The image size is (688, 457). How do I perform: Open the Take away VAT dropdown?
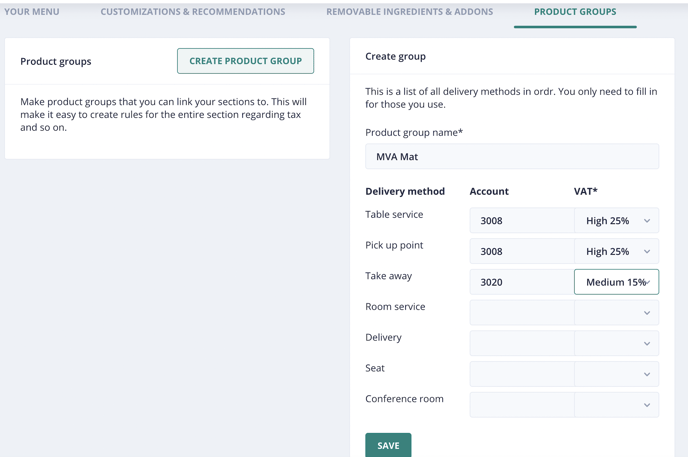[616, 282]
